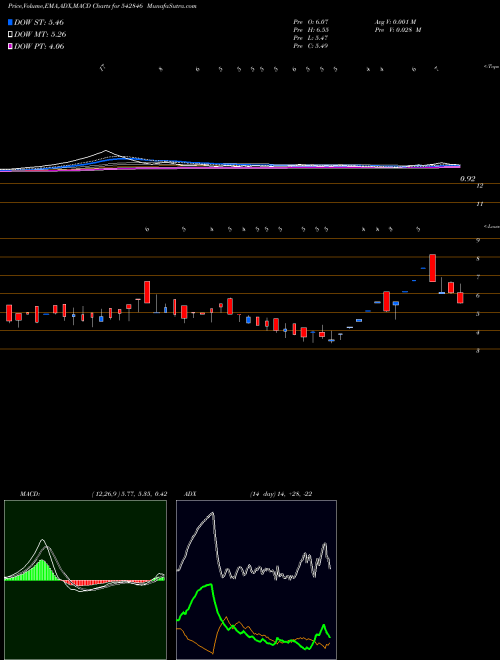This screenshot has width=500, height=660.
Task: Click the EMA lines peak in the upper chart
Action: coord(106,151)
